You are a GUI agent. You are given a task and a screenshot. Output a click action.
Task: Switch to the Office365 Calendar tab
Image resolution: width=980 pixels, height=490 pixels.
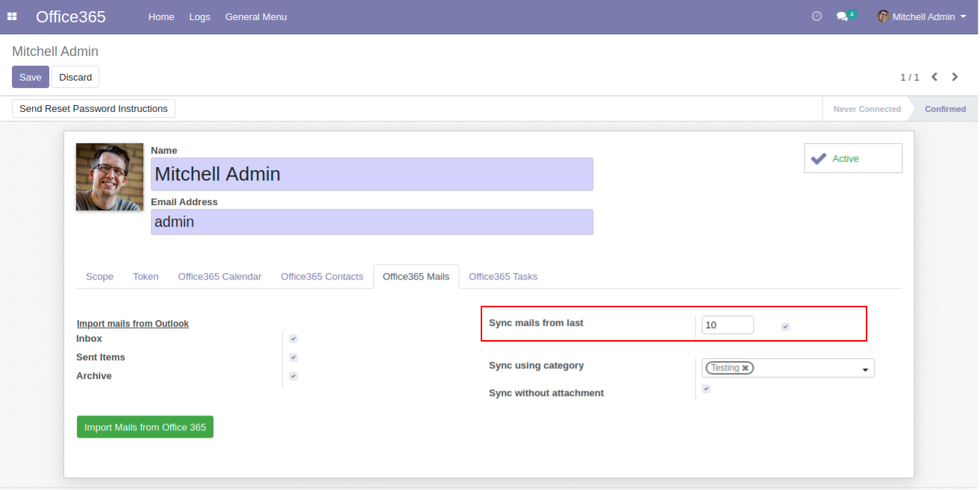pos(219,277)
